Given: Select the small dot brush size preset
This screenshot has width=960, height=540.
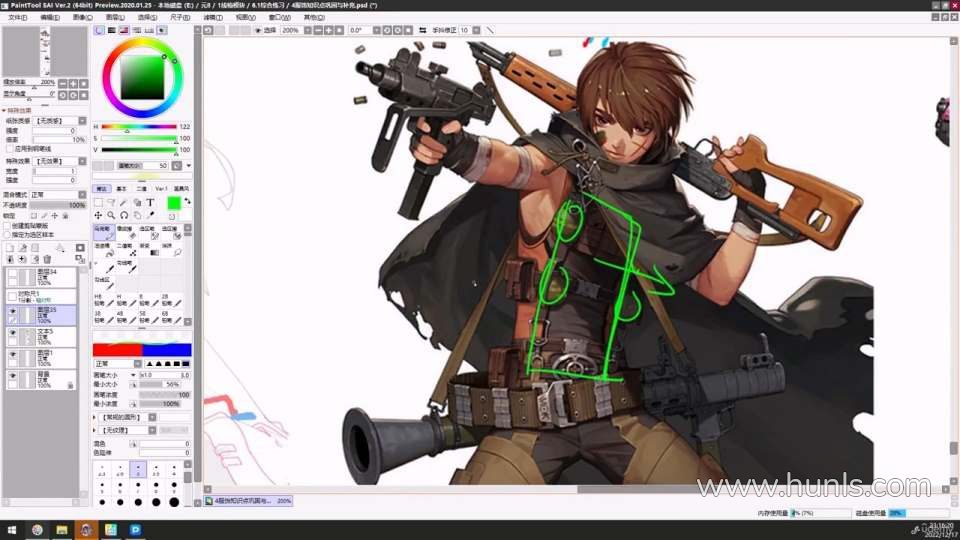Looking at the screenshot, I should point(138,470).
